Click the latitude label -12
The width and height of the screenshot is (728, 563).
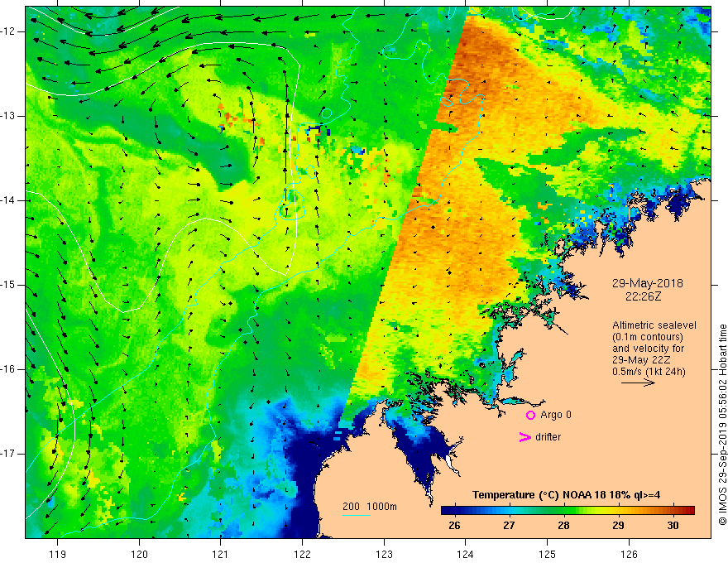(9, 31)
